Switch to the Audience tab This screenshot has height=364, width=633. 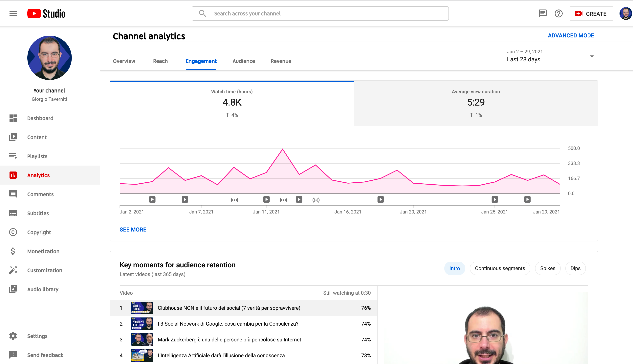pyautogui.click(x=244, y=61)
